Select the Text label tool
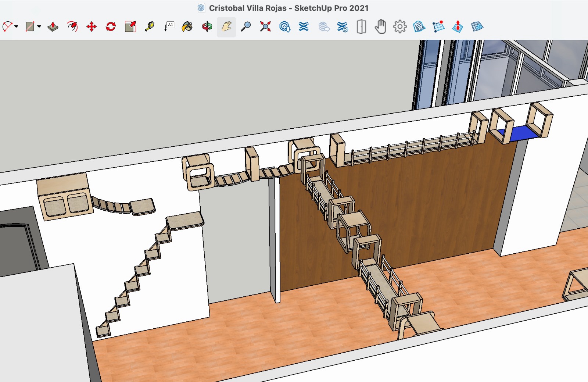588x382 pixels. tap(169, 26)
